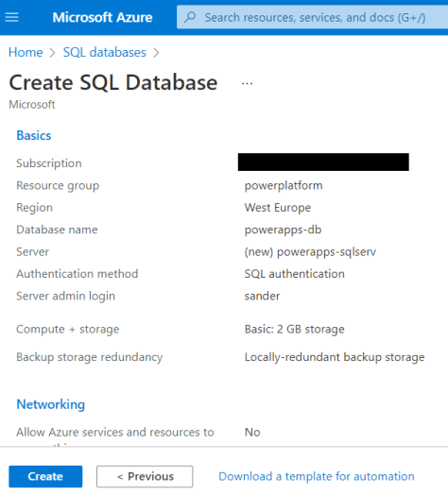Viewport: 448px width, 495px height.
Task: Click the Resource group label
Action: [58, 185]
